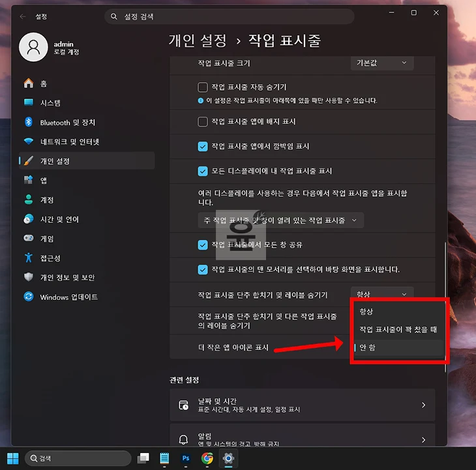Click the 접근성 figure icon

[x=29, y=257]
